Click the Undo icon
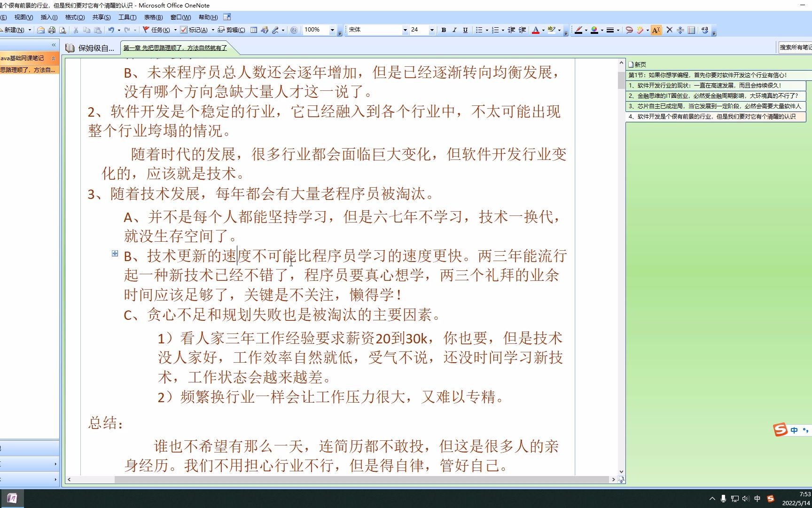Screen dimensions: 812x508 (x=110, y=30)
